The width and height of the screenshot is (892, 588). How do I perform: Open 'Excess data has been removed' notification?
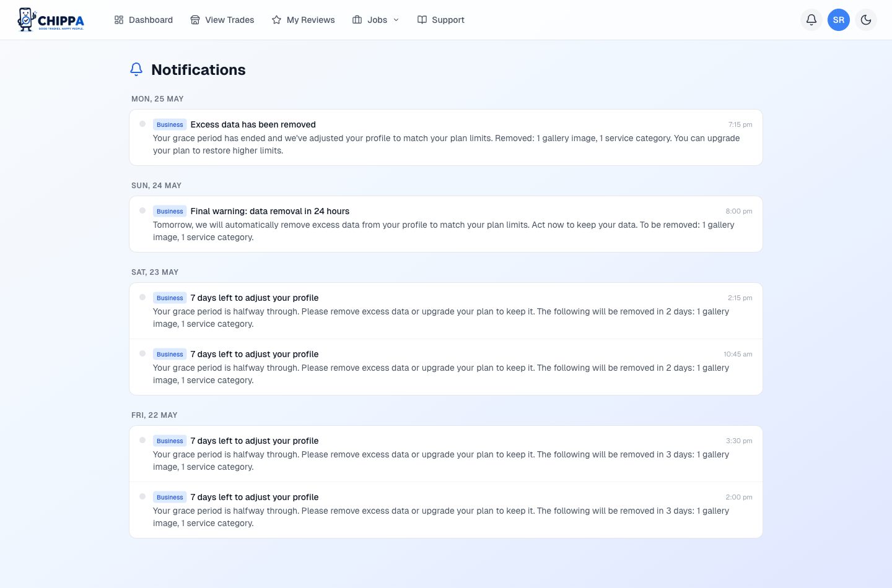[446, 137]
